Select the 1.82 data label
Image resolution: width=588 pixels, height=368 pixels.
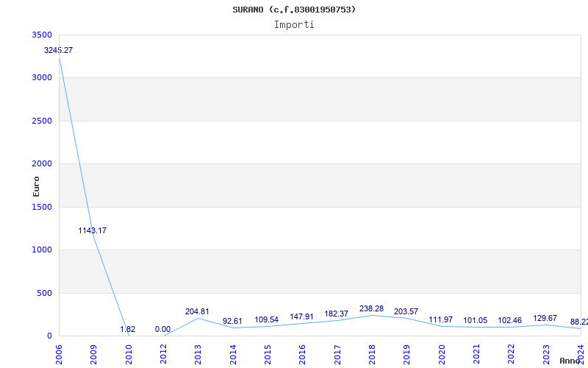point(127,329)
